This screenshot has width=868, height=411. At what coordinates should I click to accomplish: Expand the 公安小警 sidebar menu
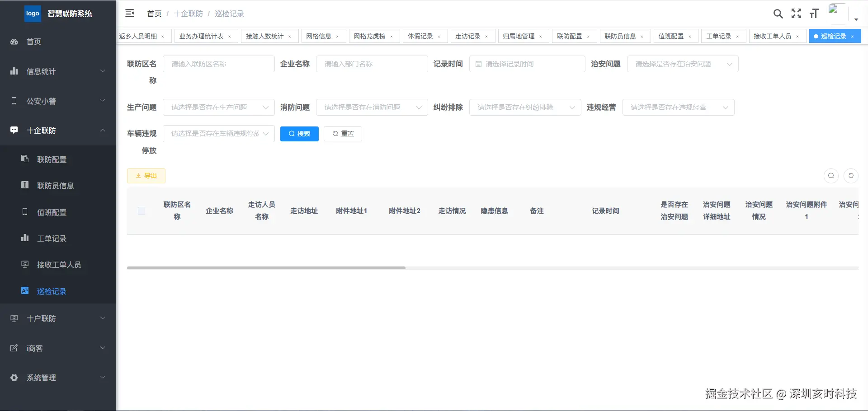(103, 100)
